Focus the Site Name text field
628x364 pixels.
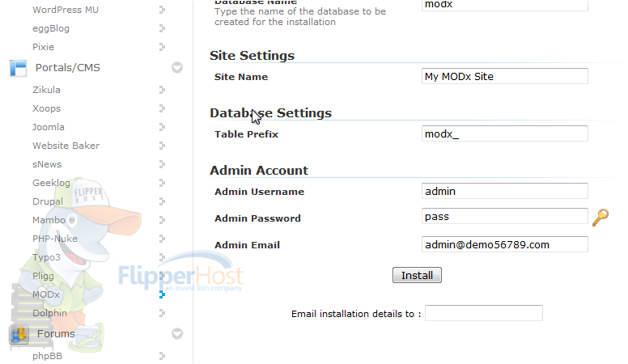505,76
